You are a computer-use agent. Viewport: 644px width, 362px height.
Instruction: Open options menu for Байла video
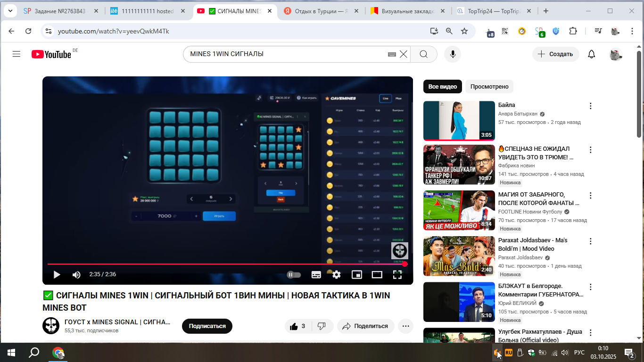point(590,106)
